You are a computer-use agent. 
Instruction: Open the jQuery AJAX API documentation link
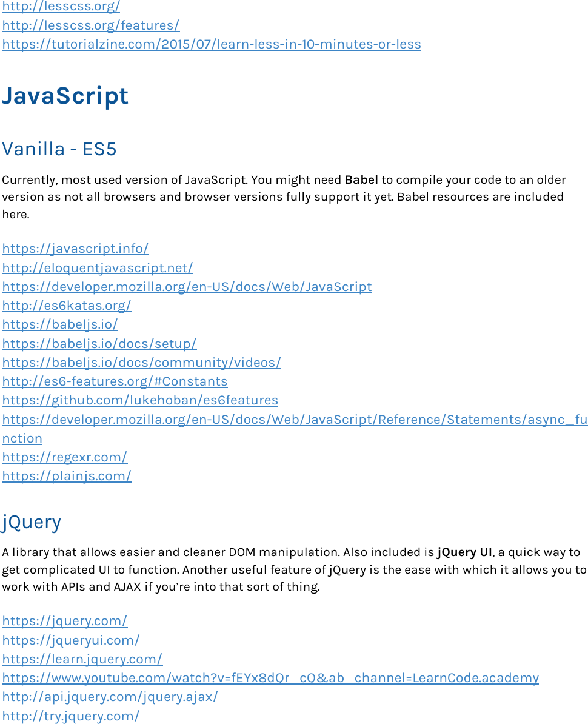pyautogui.click(x=110, y=697)
